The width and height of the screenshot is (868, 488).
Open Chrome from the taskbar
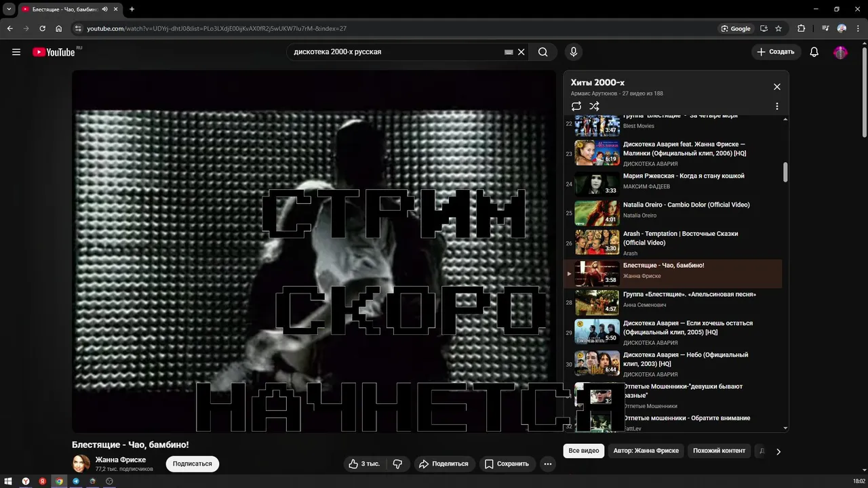pyautogui.click(x=59, y=481)
